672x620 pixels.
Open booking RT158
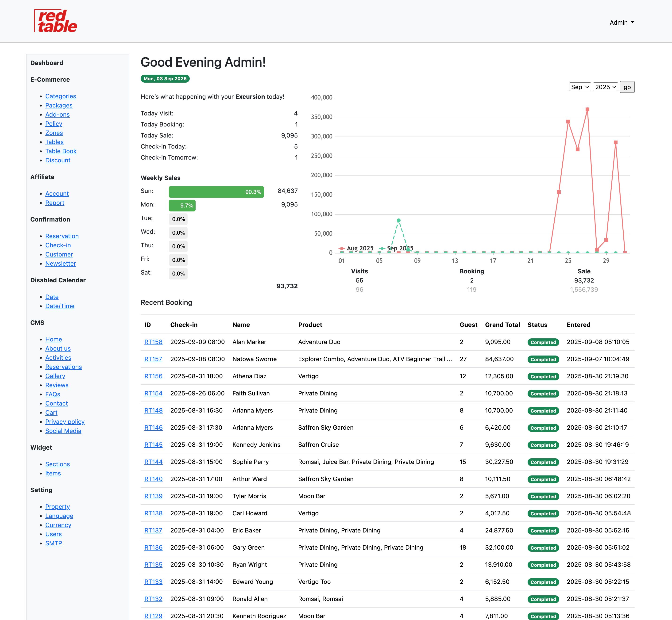click(x=153, y=342)
